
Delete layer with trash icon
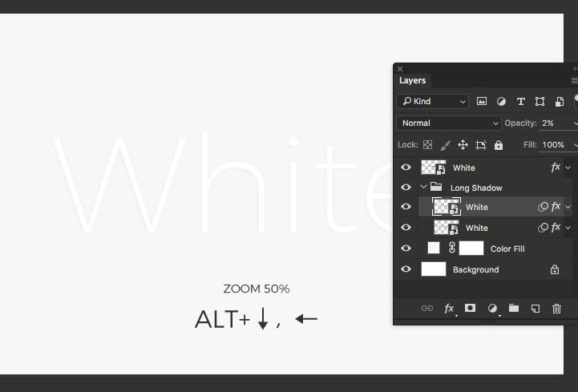(557, 308)
